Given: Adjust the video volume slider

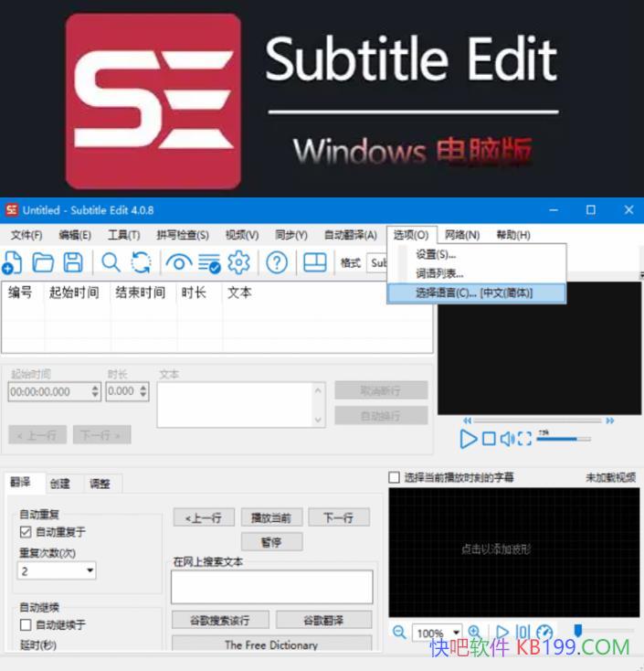Looking at the screenshot, I should coord(562,439).
